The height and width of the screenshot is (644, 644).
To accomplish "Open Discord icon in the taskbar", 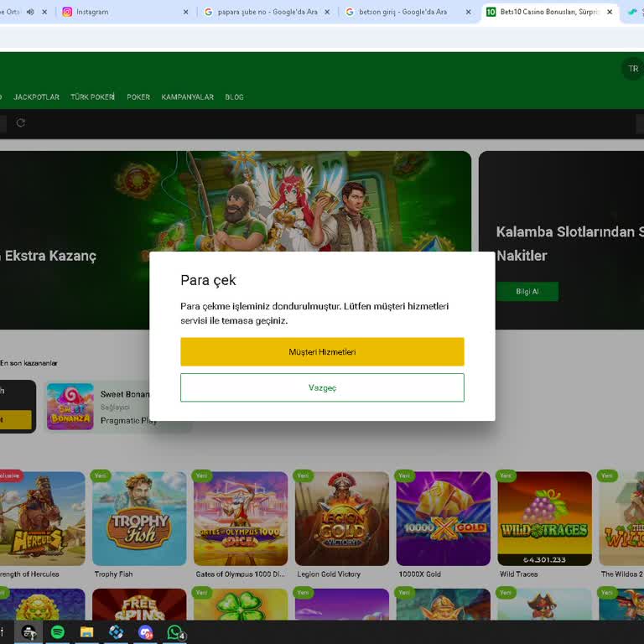I will 145,631.
